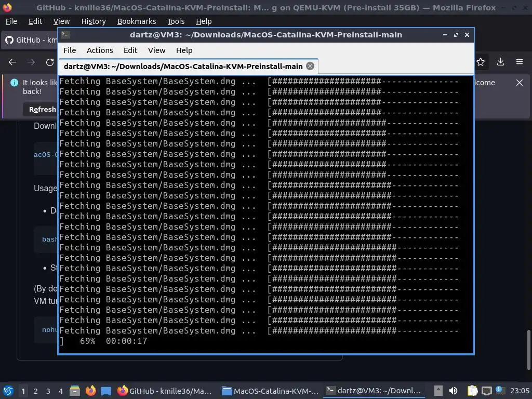532x399 pixels.
Task: Maximize the terminal window
Action: click(x=456, y=35)
